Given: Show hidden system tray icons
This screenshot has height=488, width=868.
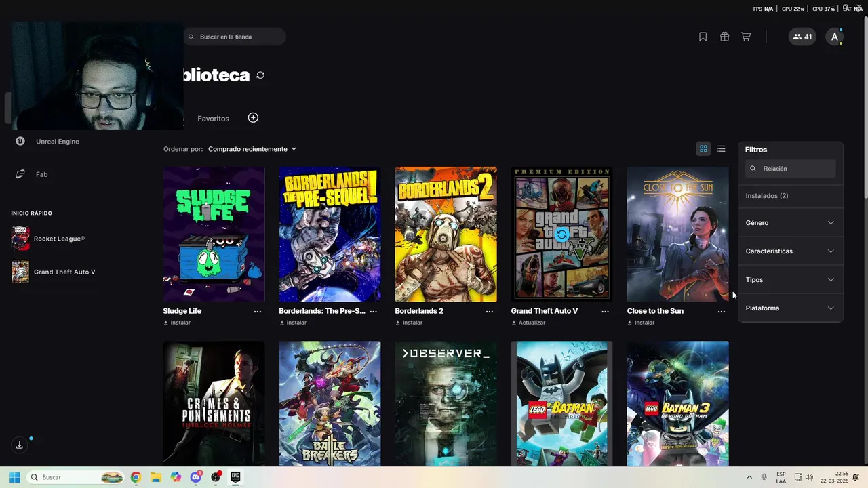Looking at the screenshot, I should [x=749, y=477].
